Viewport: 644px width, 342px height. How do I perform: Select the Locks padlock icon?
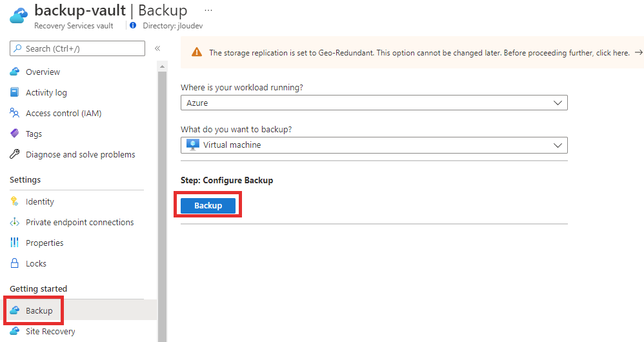14,263
